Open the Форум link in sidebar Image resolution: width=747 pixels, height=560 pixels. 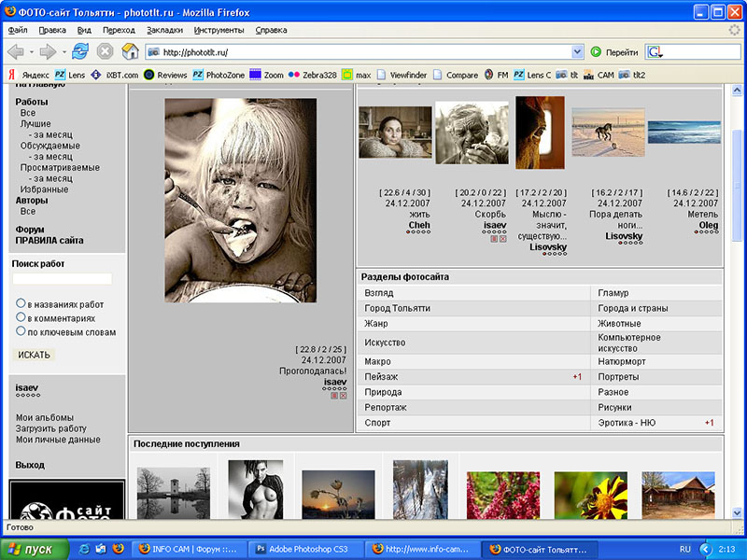coord(30,230)
